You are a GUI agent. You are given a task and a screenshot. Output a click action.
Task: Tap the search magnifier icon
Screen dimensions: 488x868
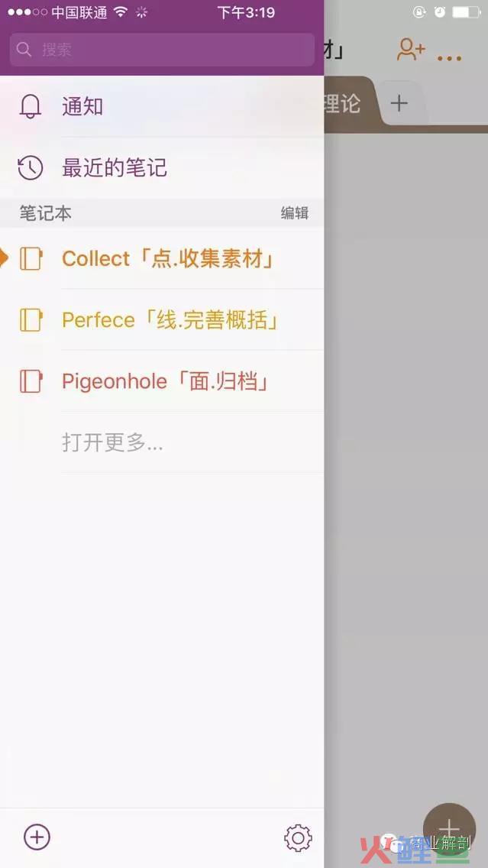(24, 49)
